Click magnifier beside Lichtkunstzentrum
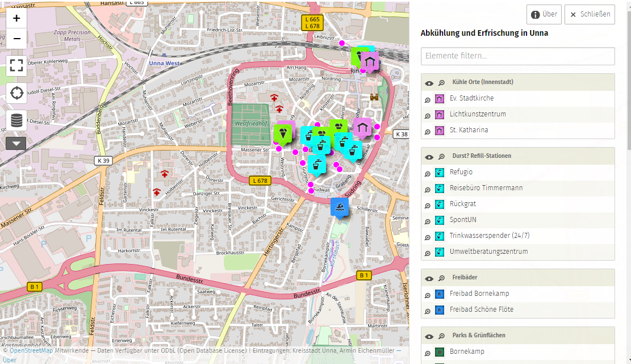This screenshot has height=364, width=631. (427, 116)
